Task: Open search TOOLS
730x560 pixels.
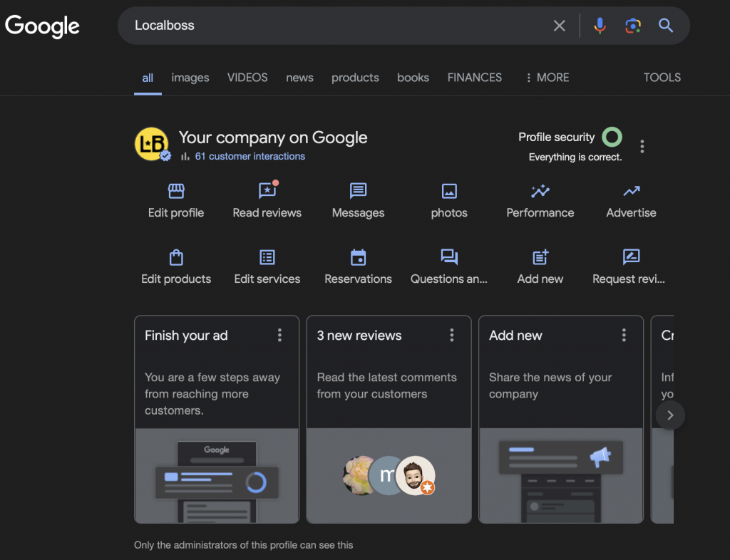Action: 662,77
